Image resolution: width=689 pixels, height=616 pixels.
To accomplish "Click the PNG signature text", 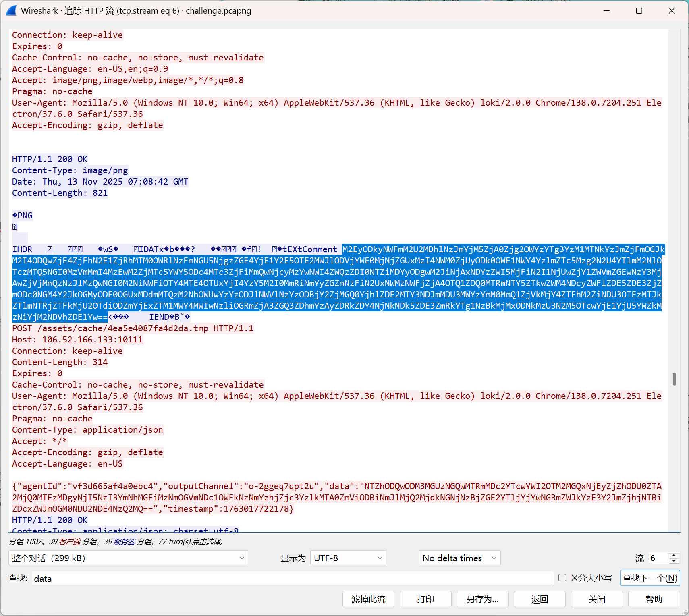I will click(23, 216).
